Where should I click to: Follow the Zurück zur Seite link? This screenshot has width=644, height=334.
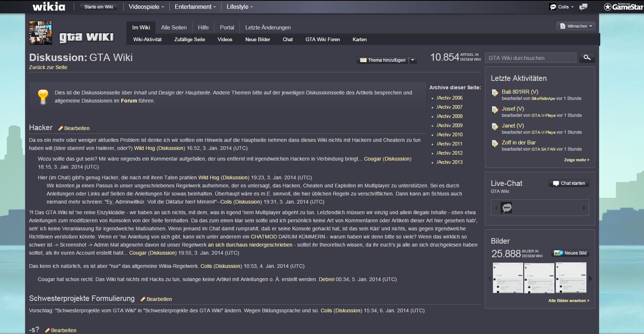tap(48, 67)
